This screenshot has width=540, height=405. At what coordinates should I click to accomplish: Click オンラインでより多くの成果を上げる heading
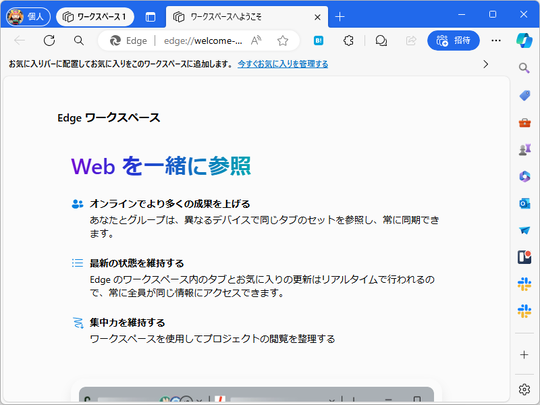(x=170, y=204)
